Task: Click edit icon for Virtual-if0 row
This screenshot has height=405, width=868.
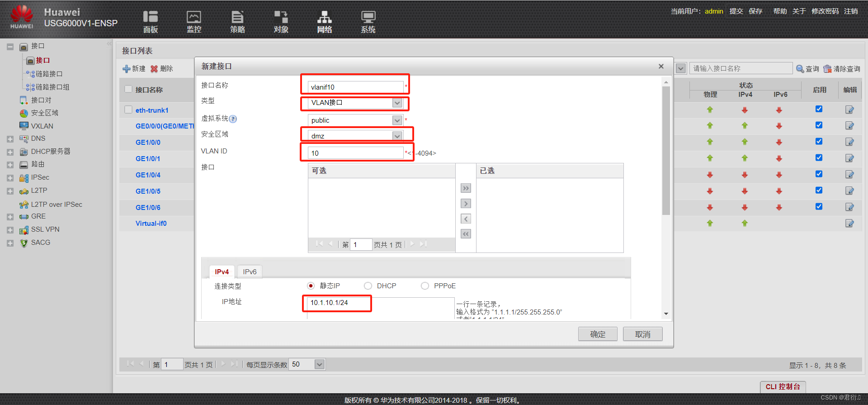Action: point(849,223)
